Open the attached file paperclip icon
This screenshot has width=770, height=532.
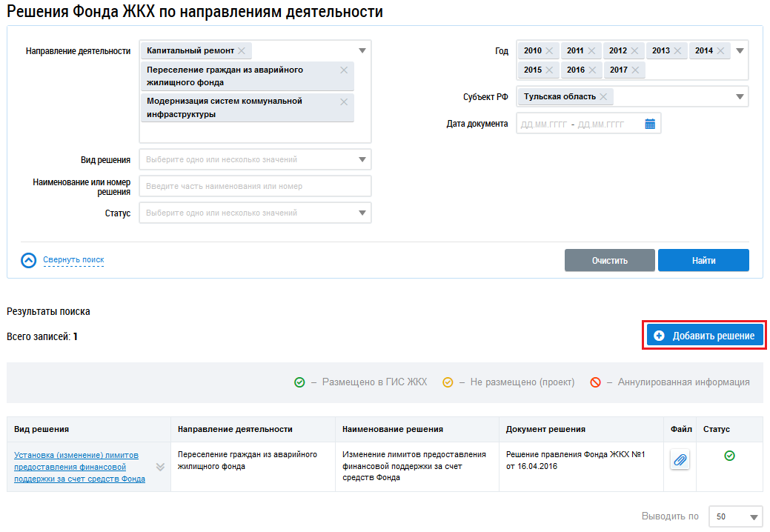[680, 460]
